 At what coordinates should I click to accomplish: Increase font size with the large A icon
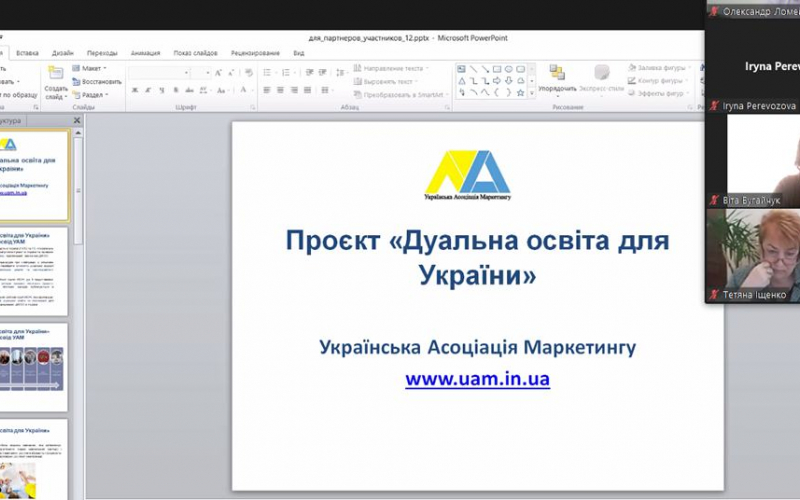pos(218,73)
